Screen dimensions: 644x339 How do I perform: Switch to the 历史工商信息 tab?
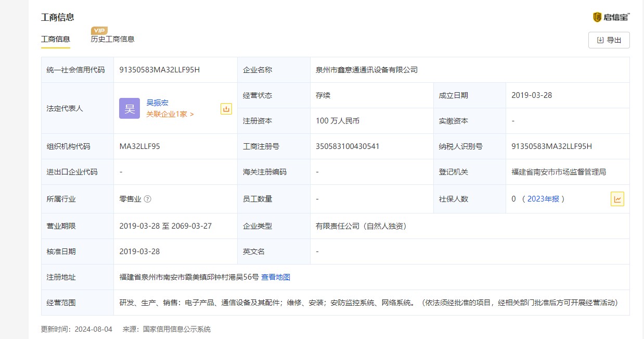coord(112,39)
